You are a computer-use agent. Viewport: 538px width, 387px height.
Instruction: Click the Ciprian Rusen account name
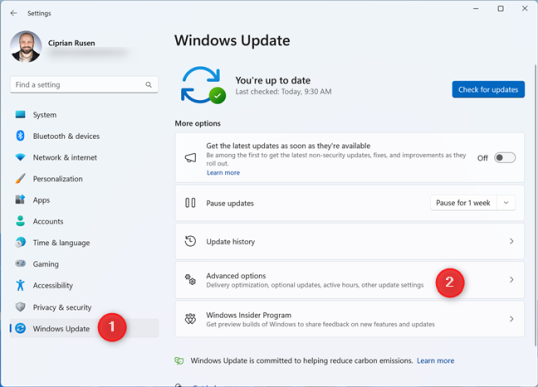71,43
